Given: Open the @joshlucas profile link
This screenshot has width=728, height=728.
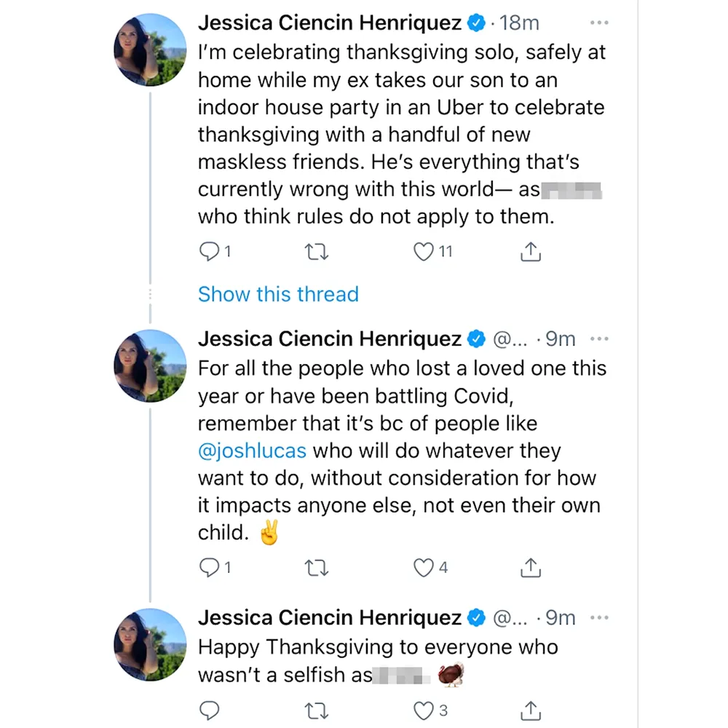Looking at the screenshot, I should click(x=253, y=451).
